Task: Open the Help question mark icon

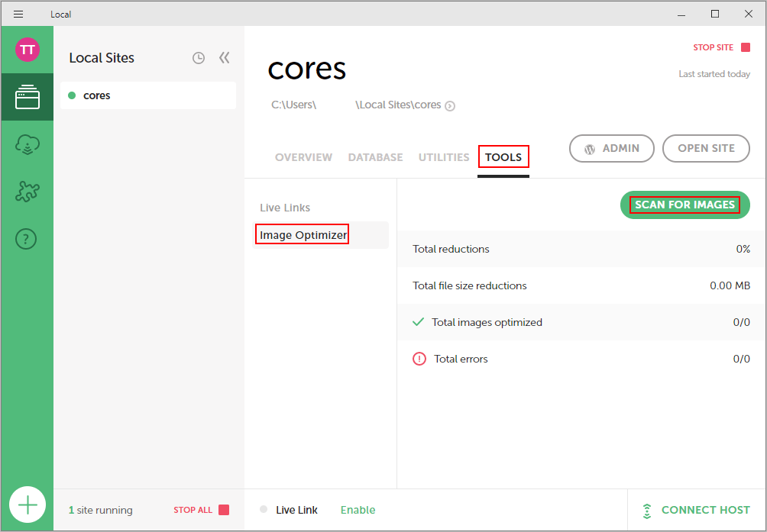Action: pyautogui.click(x=27, y=239)
